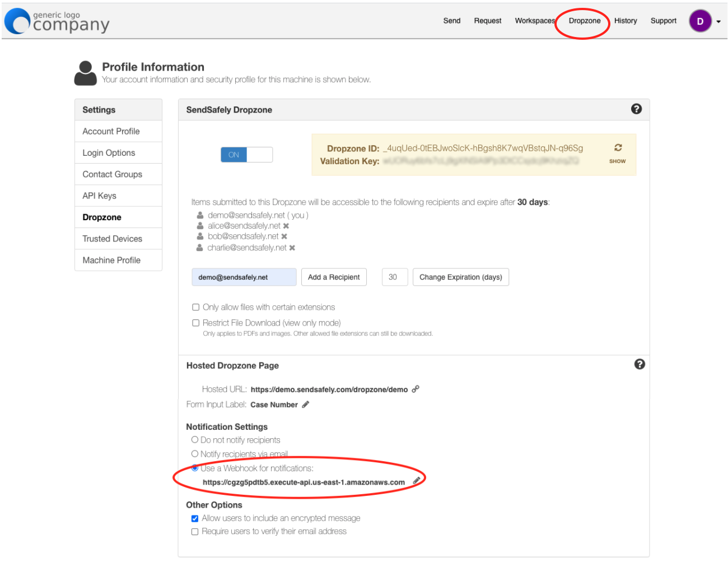Viewport: 728px width, 571px height.
Task: Check Restrict File Download view only mode
Action: coord(195,323)
